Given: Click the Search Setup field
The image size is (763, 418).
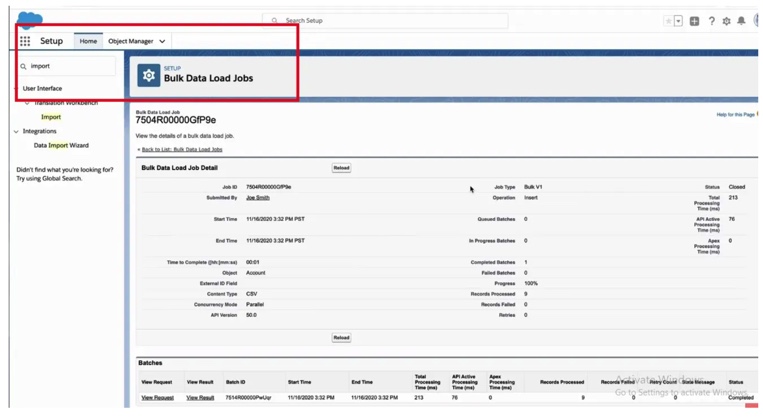Looking at the screenshot, I should click(x=385, y=20).
